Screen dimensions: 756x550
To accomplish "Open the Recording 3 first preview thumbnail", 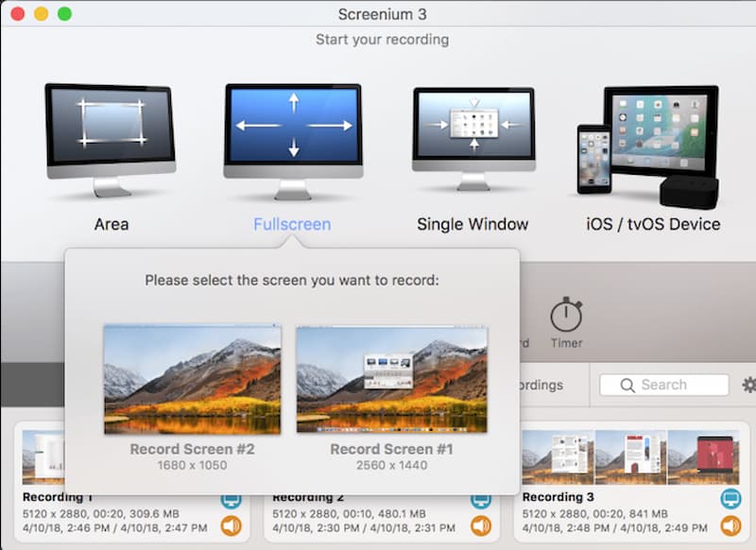I will (x=558, y=457).
